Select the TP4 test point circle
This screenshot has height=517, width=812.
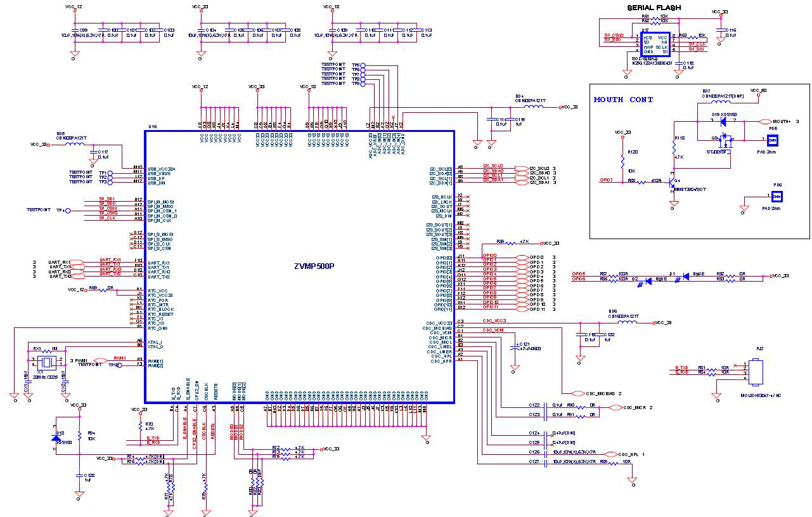point(68,210)
